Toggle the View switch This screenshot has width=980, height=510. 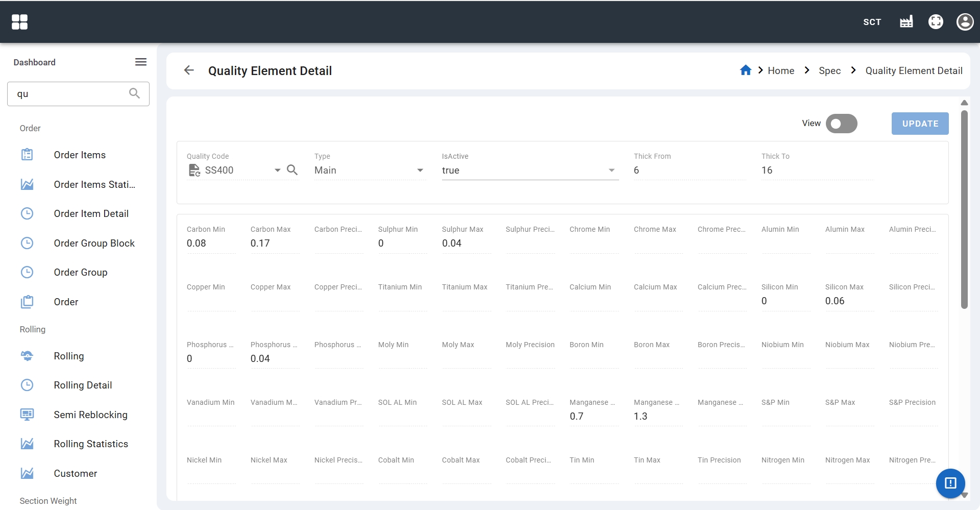click(x=841, y=124)
